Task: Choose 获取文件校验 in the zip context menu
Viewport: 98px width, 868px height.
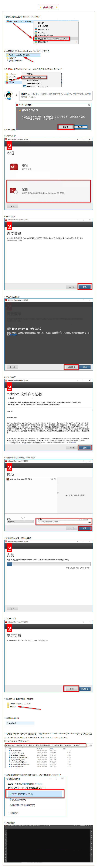Action: tap(43, 26)
